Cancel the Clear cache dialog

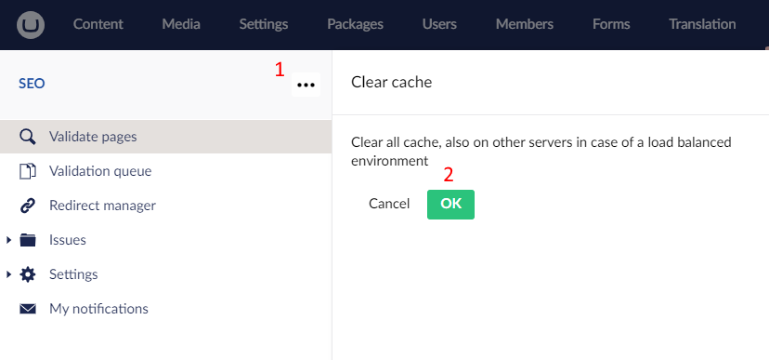click(389, 204)
